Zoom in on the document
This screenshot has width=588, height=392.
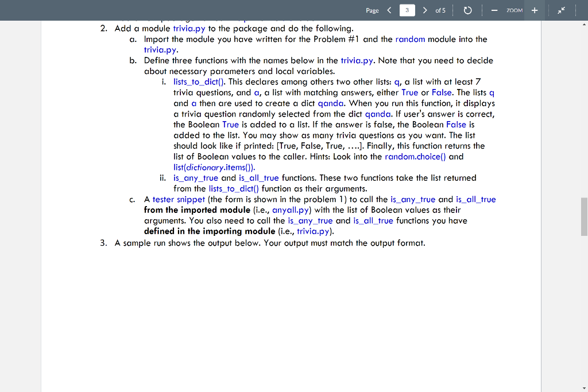(535, 10)
